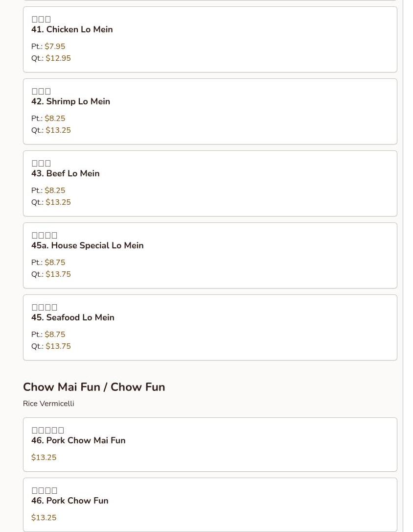Click Chicken Lo Mein quart price $12.95
This screenshot has height=532, width=413.
(x=58, y=58)
